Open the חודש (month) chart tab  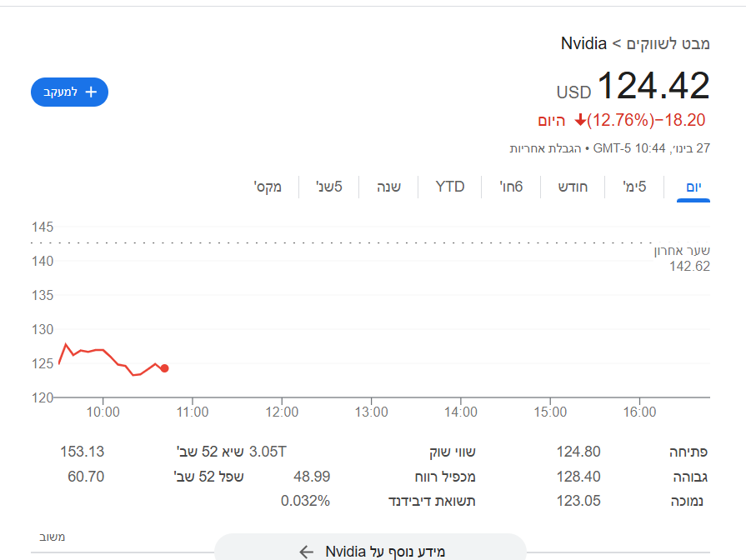tap(573, 187)
